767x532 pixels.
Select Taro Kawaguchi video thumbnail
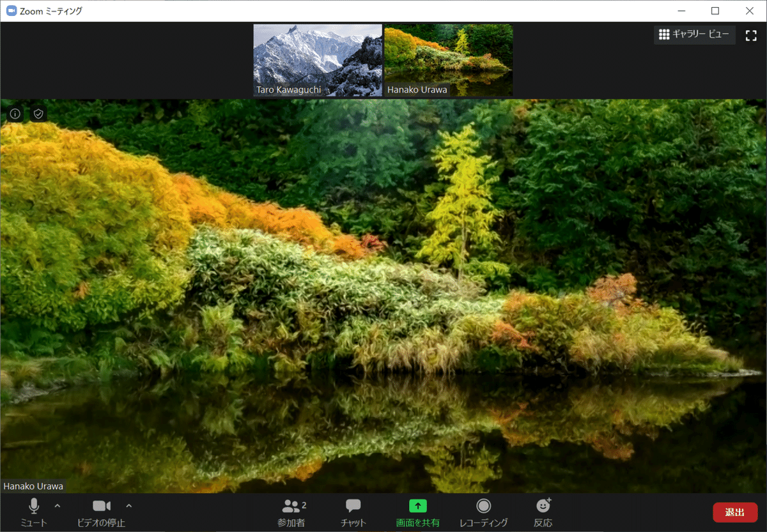(x=318, y=60)
